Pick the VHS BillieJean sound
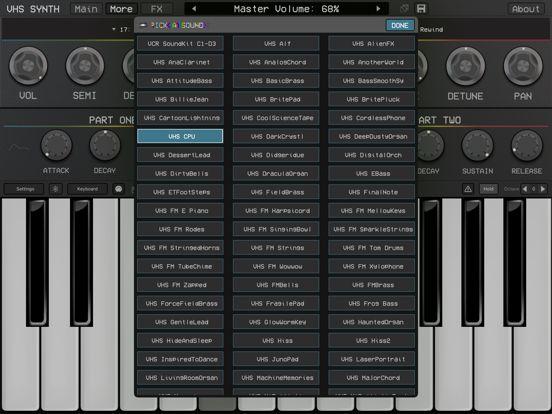The image size is (552, 414). pyautogui.click(x=180, y=99)
